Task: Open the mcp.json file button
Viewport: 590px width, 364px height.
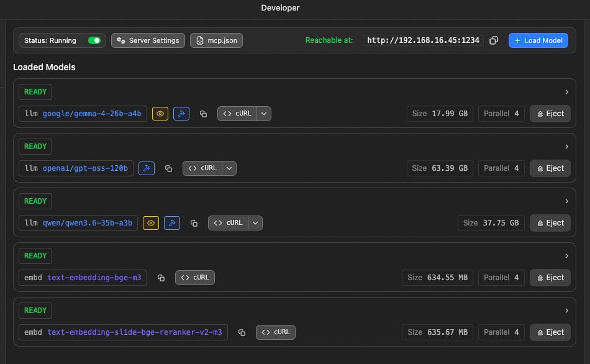Action: pos(216,40)
